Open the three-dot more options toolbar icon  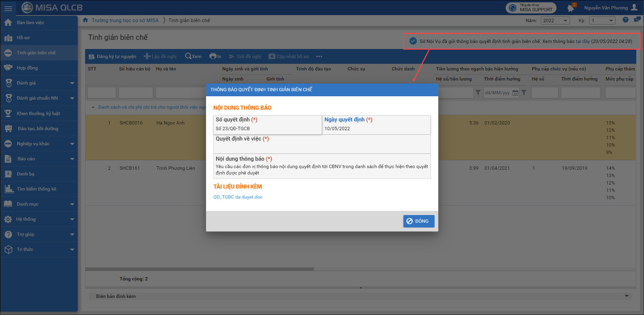tap(319, 56)
